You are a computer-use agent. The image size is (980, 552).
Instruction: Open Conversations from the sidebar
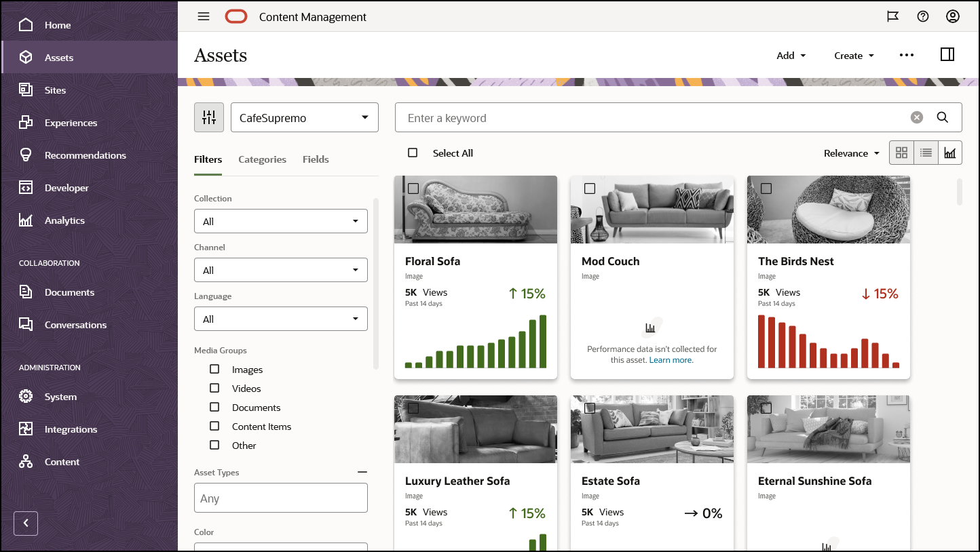point(90,325)
